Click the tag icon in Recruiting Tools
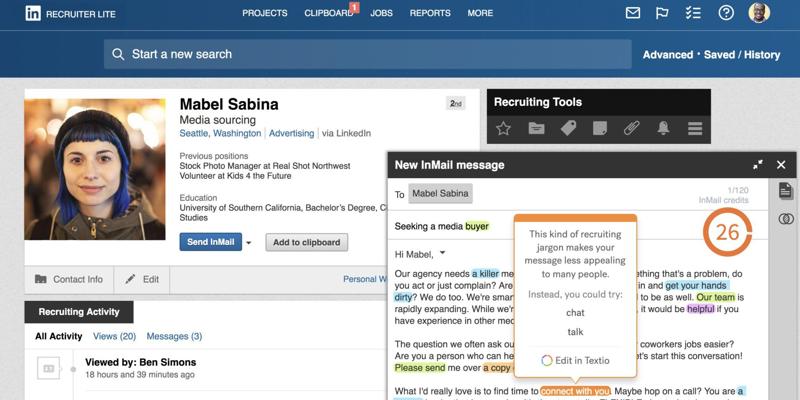 (568, 128)
